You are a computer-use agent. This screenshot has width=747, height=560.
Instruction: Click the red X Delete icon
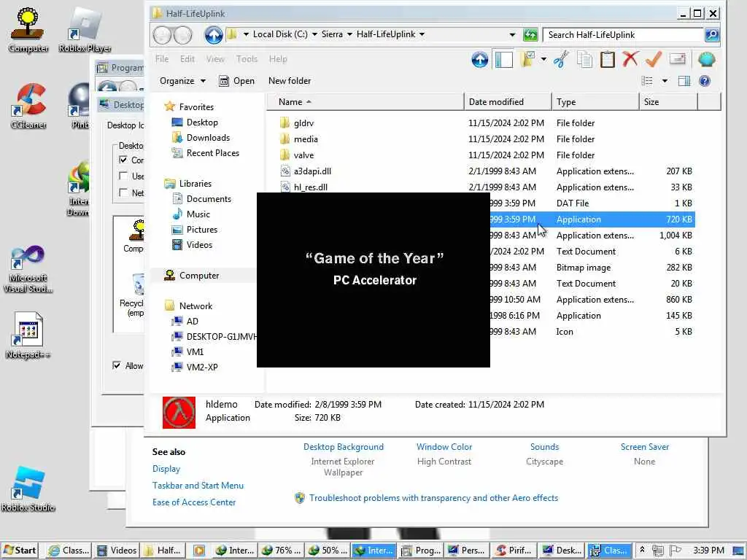(x=630, y=60)
